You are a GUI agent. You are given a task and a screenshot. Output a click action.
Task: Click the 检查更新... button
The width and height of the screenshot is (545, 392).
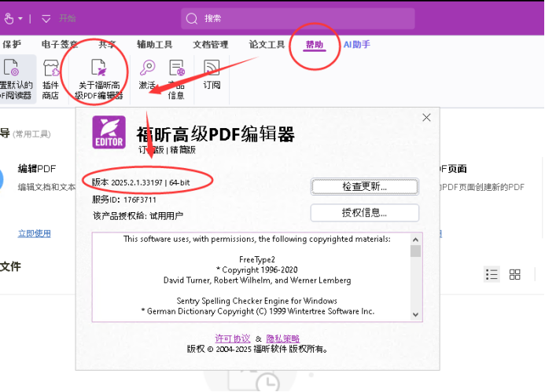(x=364, y=186)
